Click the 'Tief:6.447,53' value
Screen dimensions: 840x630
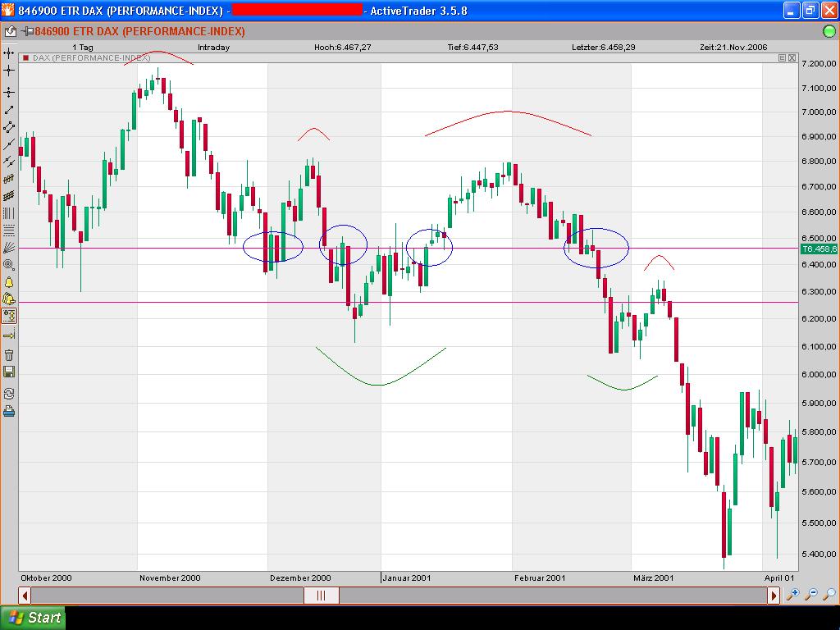(x=473, y=47)
